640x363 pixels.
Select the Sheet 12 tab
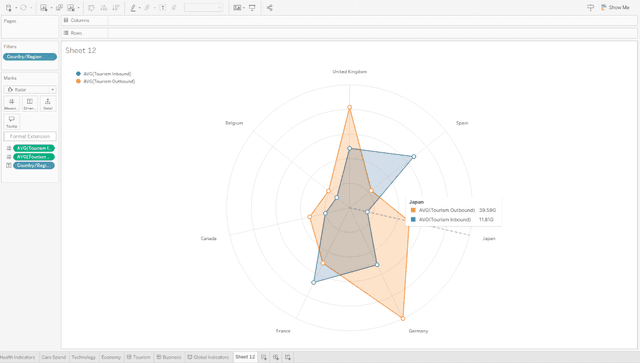pos(245,357)
